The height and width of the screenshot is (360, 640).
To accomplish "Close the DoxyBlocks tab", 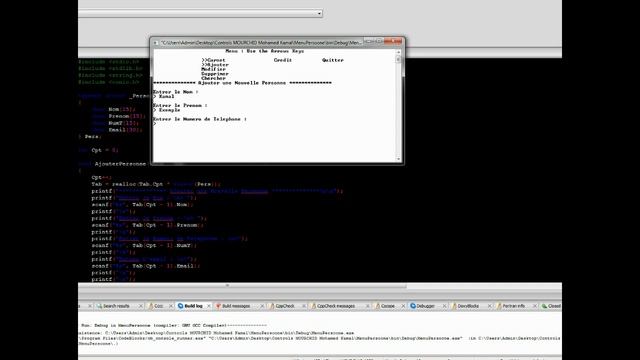I will 489,306.
